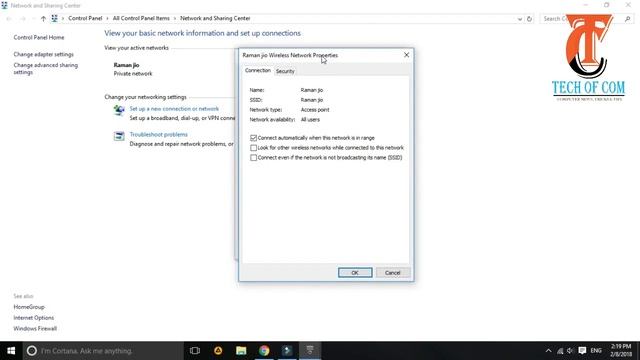Open the dark blue taskbar app right of Chrome
Screen dimensions: 640x360
pyautogui.click(x=287, y=351)
